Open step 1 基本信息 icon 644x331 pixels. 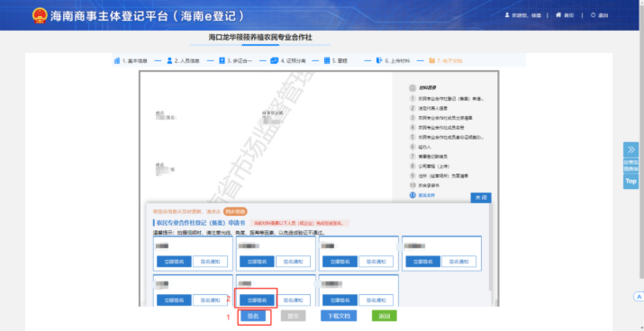pos(117,60)
